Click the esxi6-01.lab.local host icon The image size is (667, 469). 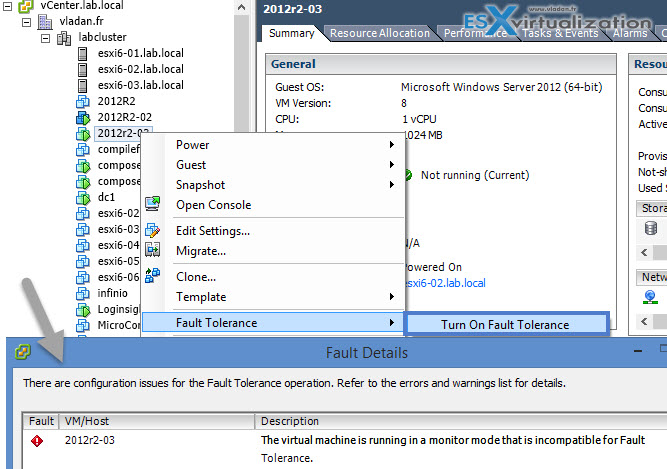[83, 54]
